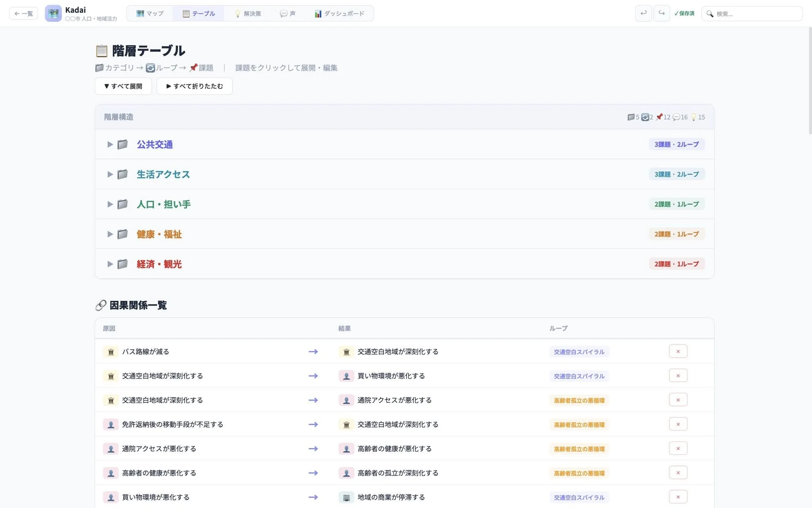Click the 交通空白スパイラル tag in バス路線が減る row
812x508 pixels.
(x=579, y=352)
